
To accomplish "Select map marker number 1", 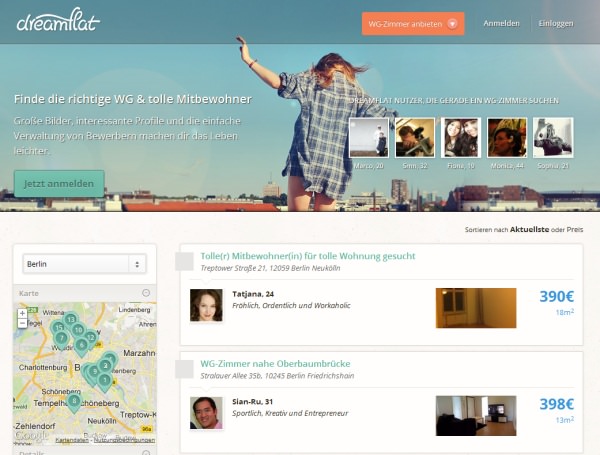I will 104,381.
